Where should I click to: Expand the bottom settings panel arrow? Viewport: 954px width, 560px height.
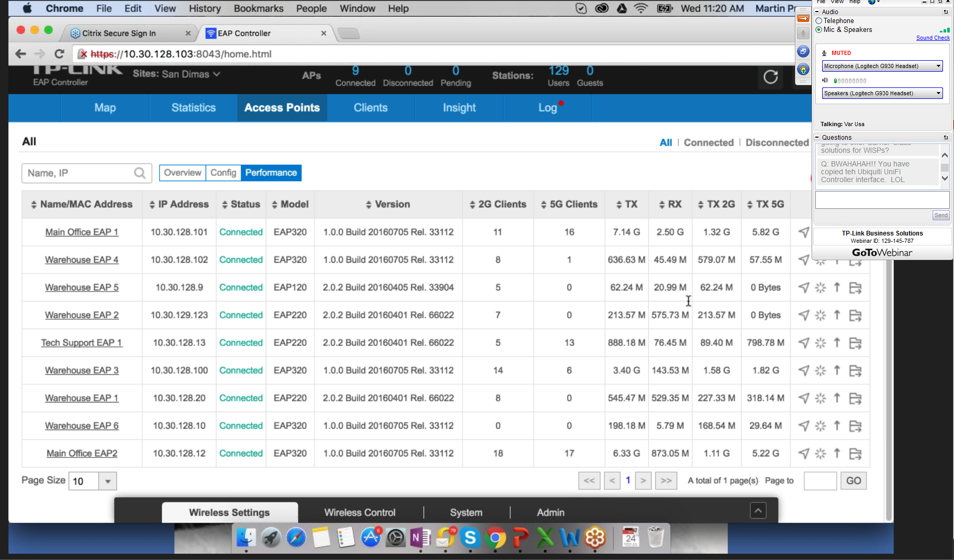click(758, 510)
